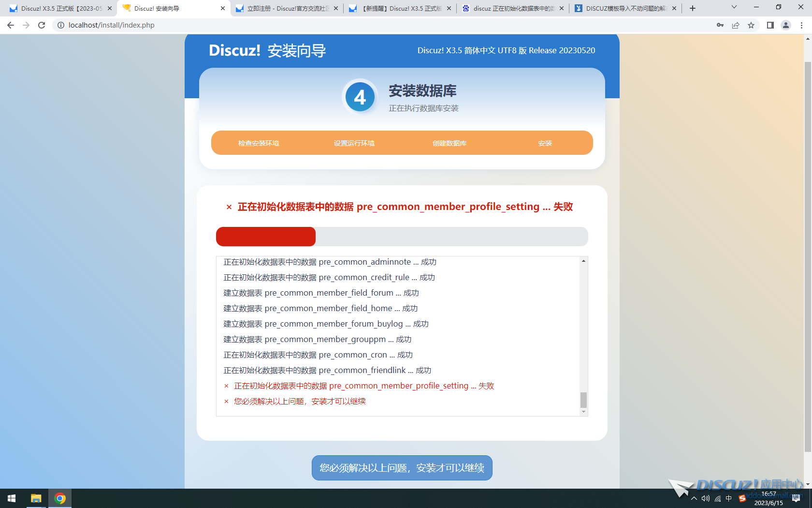Click the 检查安装环境 step

click(x=259, y=143)
